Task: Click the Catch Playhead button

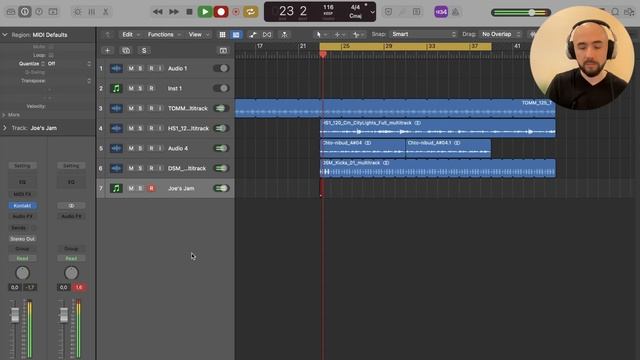Action: [284, 35]
